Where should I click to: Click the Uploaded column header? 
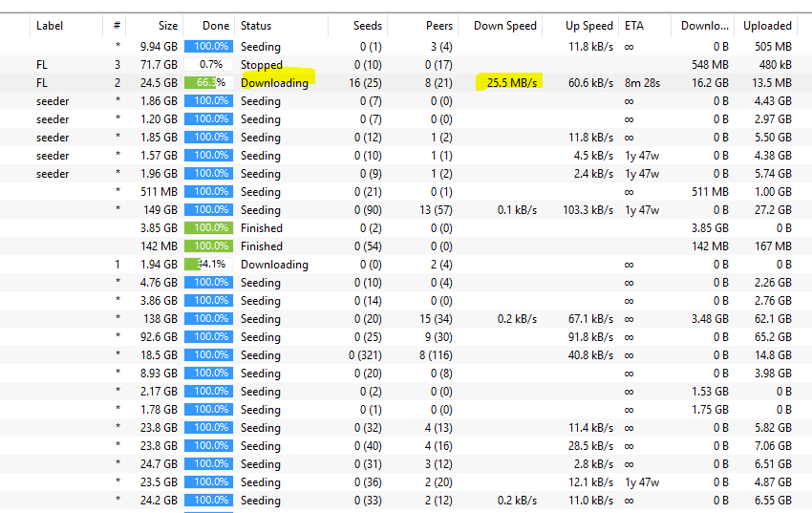click(x=767, y=26)
